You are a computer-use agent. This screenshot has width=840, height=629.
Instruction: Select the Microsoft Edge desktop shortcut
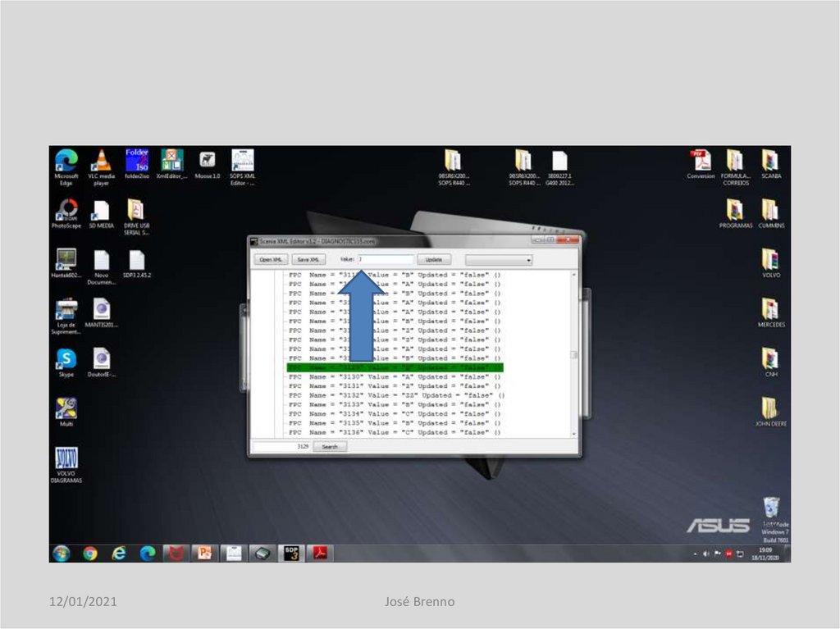click(66, 167)
